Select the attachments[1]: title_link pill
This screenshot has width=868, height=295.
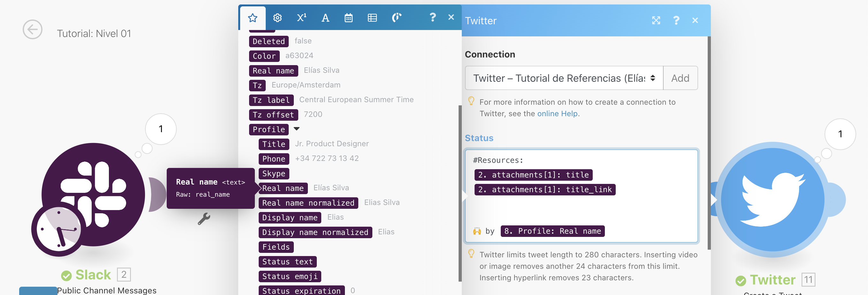[544, 190]
